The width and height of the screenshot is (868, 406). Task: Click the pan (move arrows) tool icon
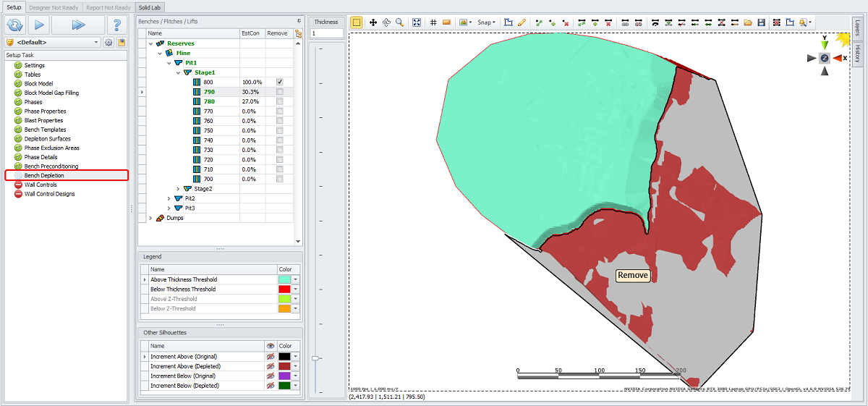coord(373,22)
